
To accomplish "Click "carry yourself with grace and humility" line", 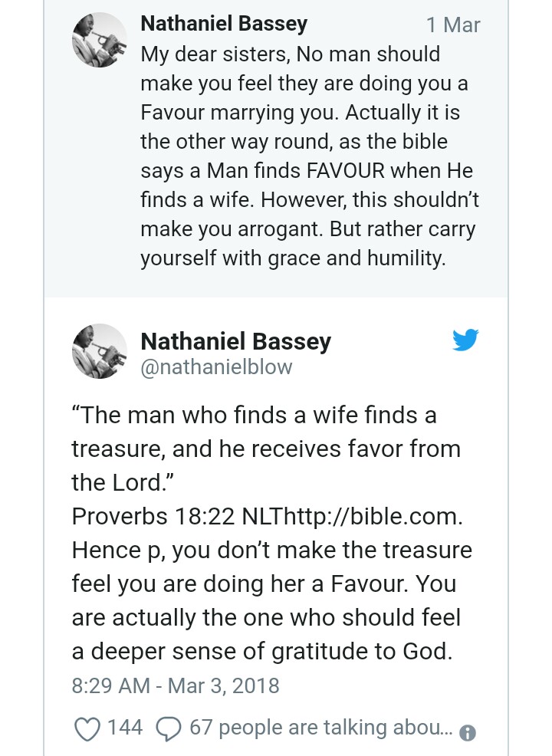I will 292,258.
